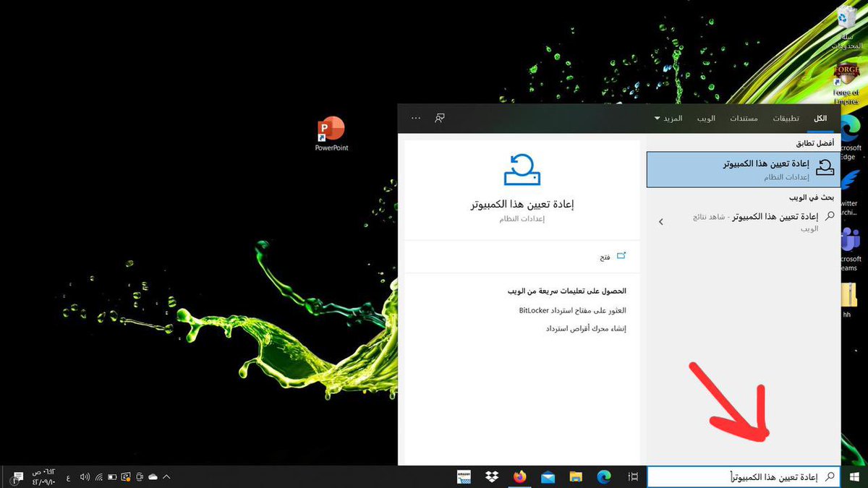Click the volume speaker tray icon
This screenshot has height=488, width=868.
click(x=85, y=477)
